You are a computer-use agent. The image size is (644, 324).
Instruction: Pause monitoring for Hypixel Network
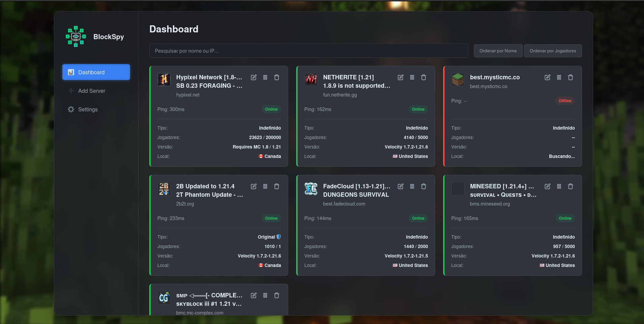(x=265, y=77)
